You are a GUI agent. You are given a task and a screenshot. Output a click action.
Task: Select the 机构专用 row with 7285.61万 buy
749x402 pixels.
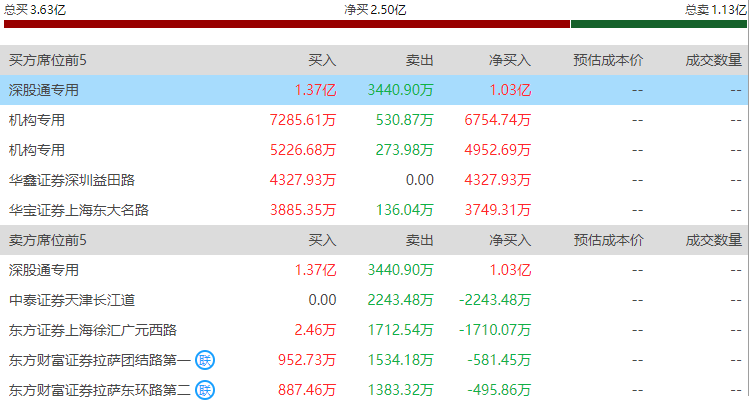click(374, 120)
